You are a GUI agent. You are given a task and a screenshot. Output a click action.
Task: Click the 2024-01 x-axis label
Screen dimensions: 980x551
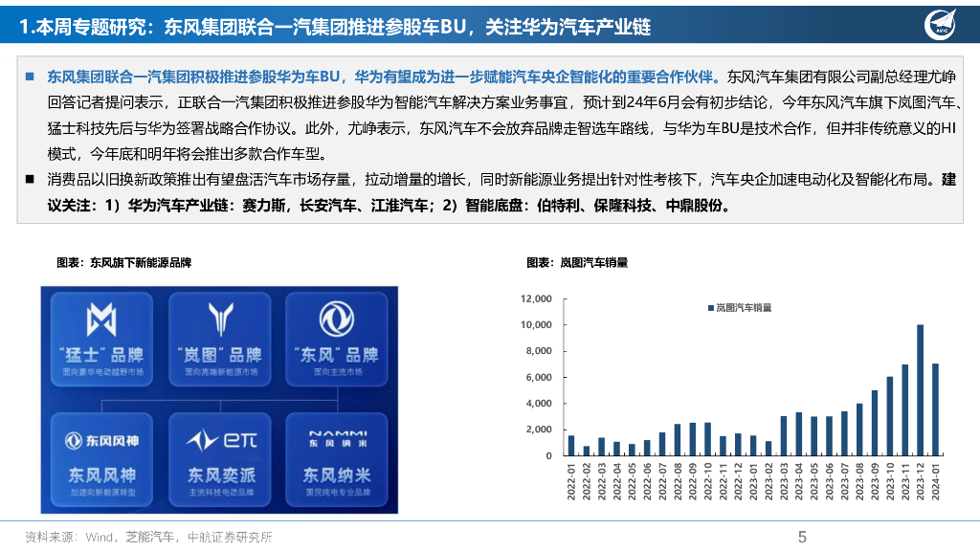tap(936, 482)
